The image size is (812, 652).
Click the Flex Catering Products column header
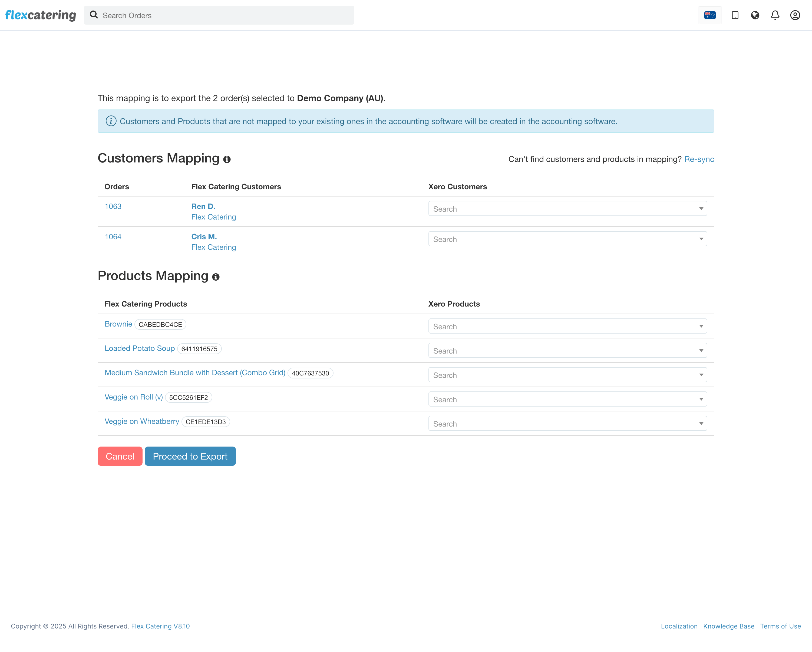(x=146, y=304)
